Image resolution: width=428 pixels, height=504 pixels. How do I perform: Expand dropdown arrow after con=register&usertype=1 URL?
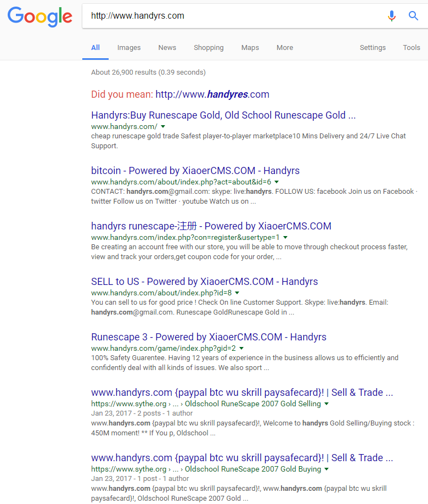click(x=285, y=238)
